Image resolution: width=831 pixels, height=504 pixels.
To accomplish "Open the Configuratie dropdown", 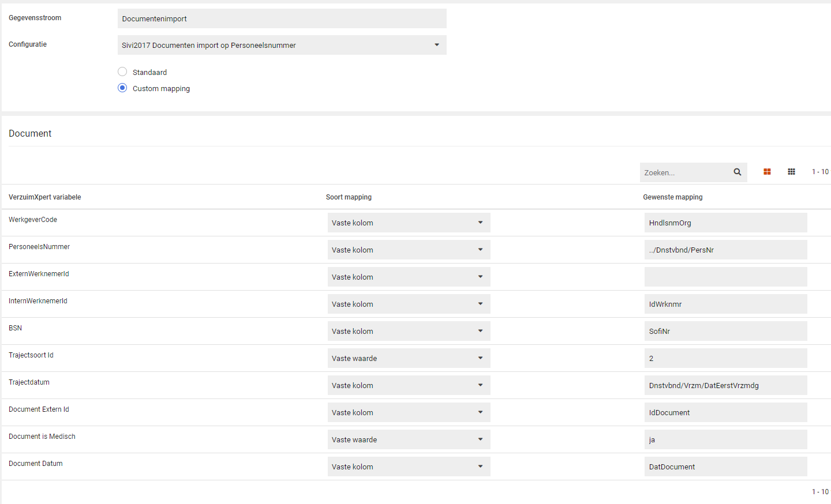I will click(x=282, y=45).
